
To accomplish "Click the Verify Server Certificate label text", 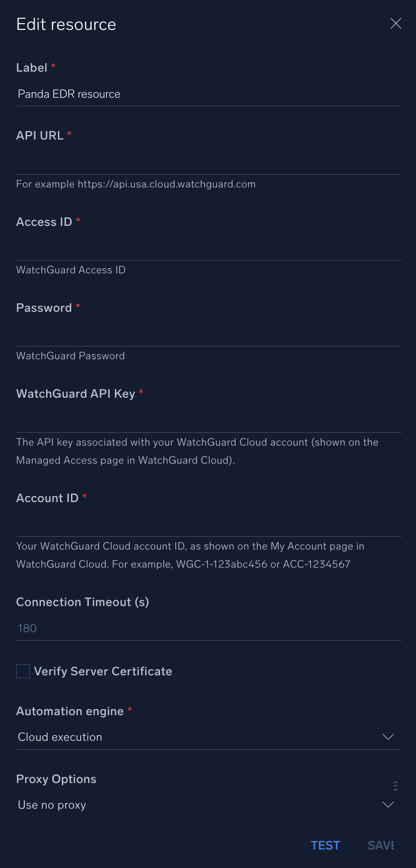I will pyautogui.click(x=103, y=671).
